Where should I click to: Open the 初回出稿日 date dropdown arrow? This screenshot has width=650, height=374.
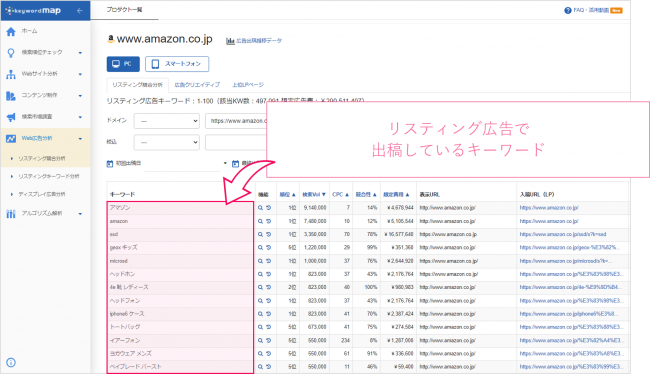[x=225, y=163]
